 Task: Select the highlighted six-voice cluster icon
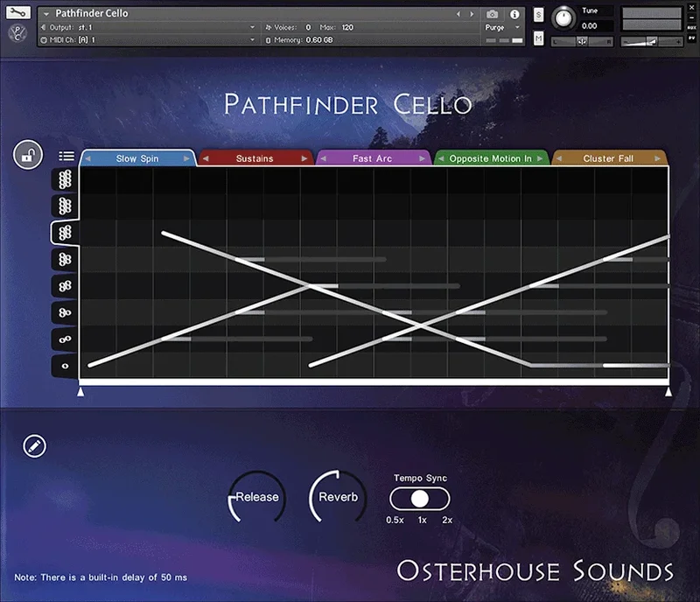tap(65, 233)
